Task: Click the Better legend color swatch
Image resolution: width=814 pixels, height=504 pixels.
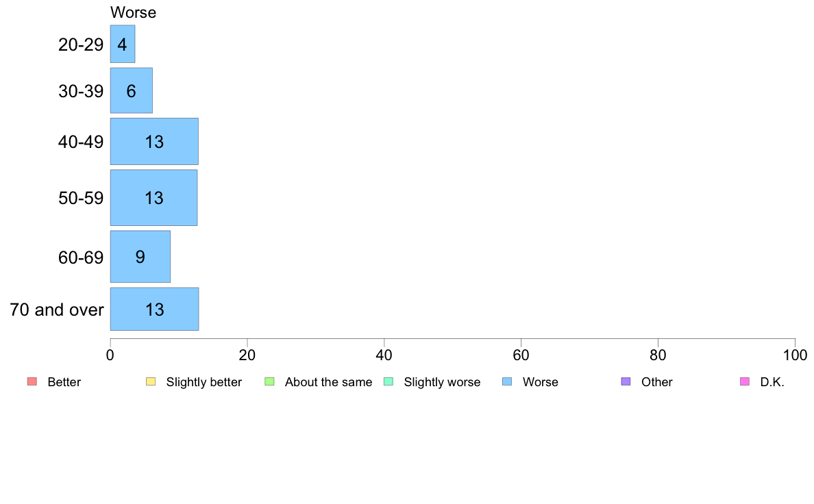Action: pyautogui.click(x=32, y=381)
